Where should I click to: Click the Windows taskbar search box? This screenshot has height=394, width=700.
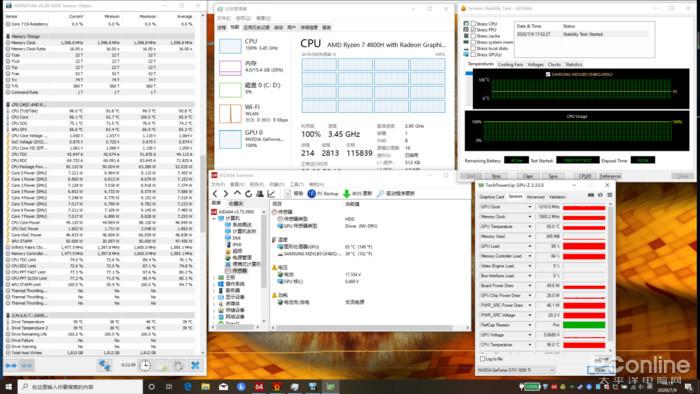click(81, 386)
